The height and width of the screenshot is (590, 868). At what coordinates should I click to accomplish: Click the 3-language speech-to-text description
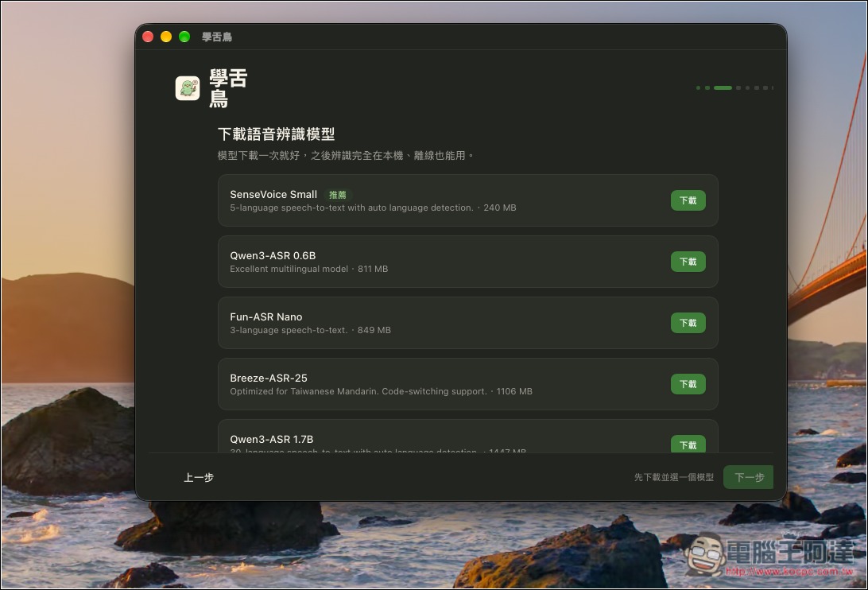pos(311,330)
